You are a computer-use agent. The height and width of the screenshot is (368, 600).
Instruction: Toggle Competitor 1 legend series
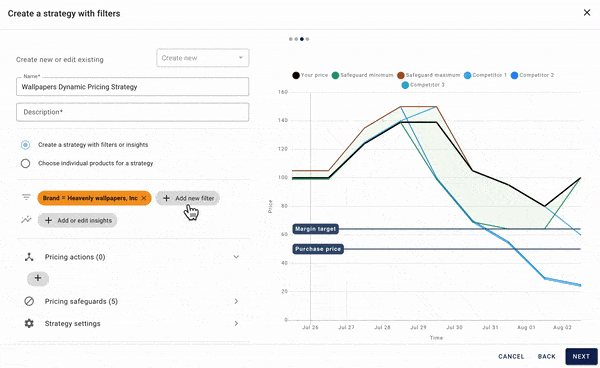point(485,75)
